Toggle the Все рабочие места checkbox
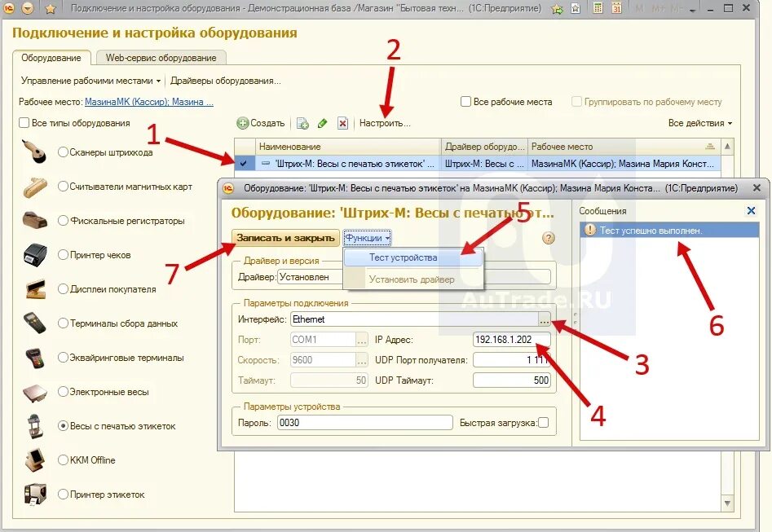The height and width of the screenshot is (532, 772). (465, 102)
